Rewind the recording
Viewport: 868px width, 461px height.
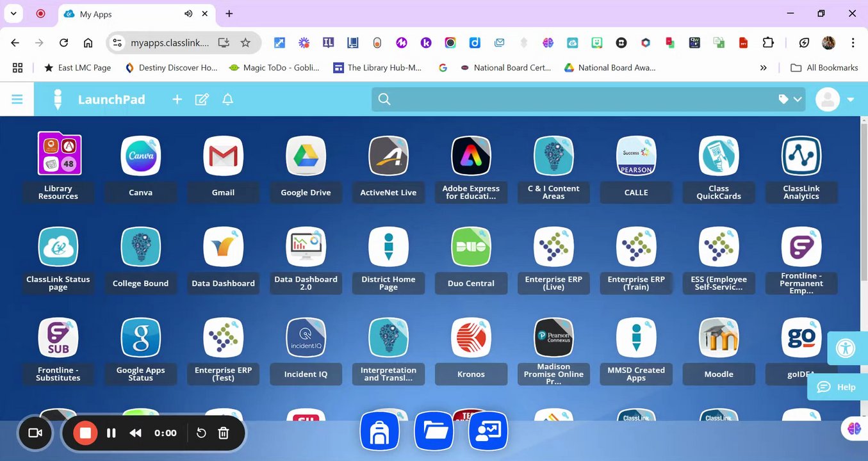click(135, 433)
